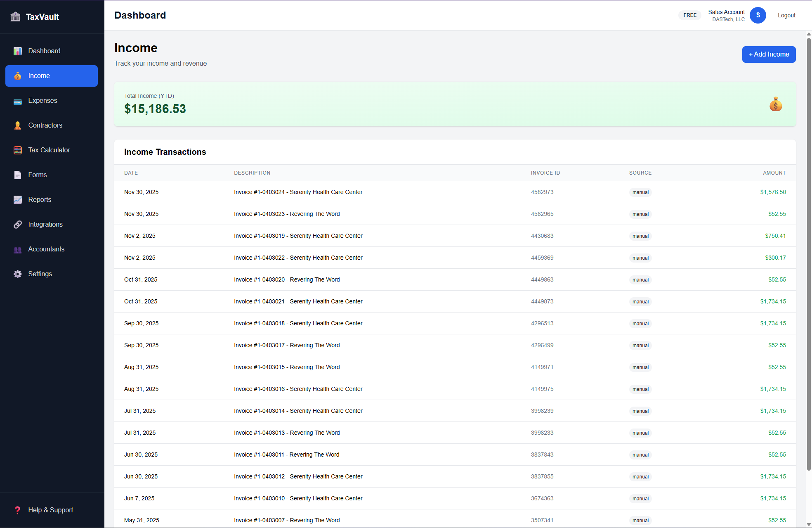The height and width of the screenshot is (528, 812).
Task: Click the FREE plan badge
Action: (689, 15)
